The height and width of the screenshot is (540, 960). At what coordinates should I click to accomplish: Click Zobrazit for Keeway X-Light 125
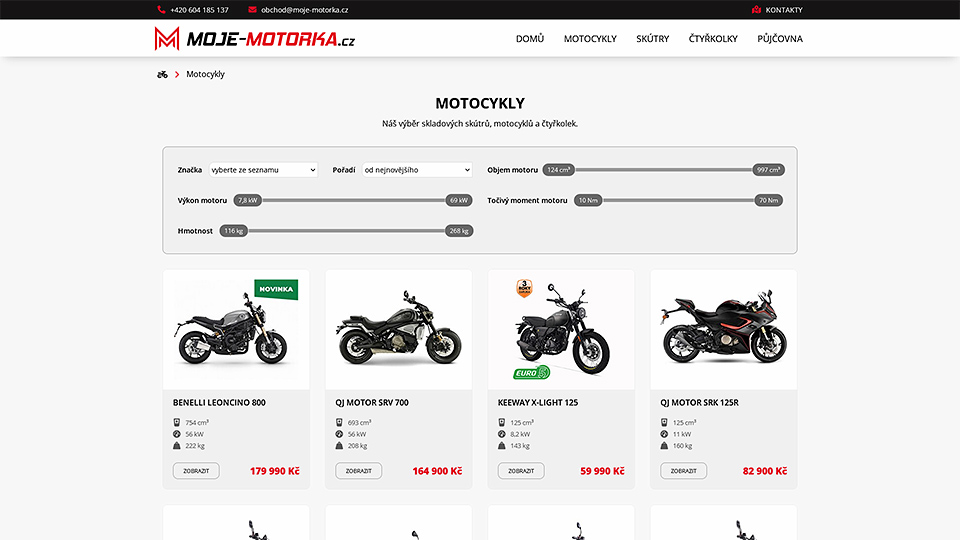pyautogui.click(x=521, y=471)
